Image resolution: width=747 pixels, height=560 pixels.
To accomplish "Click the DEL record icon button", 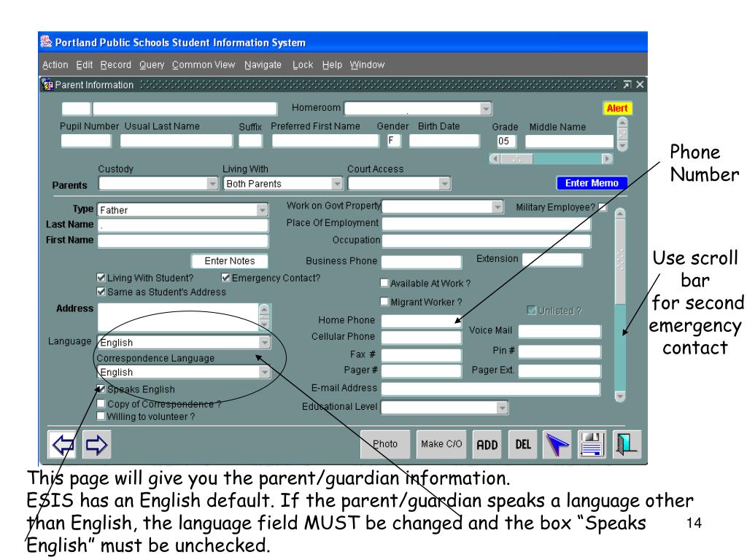I will coord(522,445).
